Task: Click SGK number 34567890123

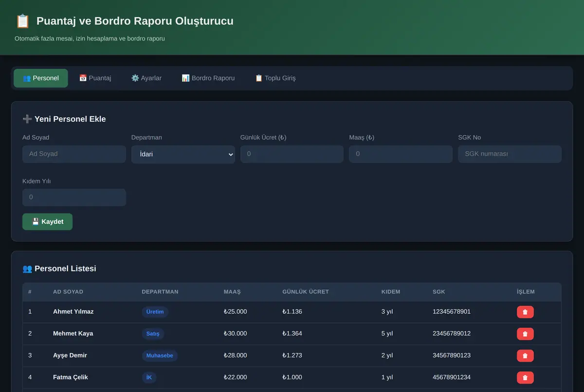Action: tap(452, 356)
